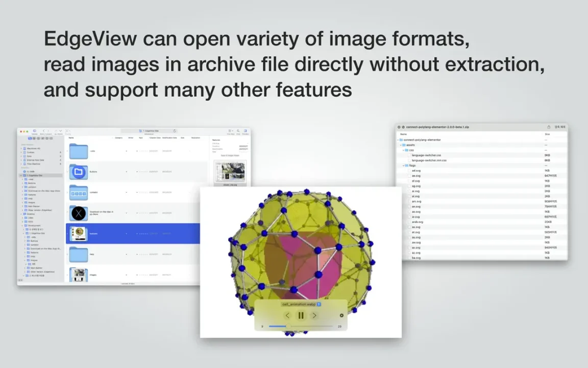
Task: Show the previous image in viewer
Action: click(x=287, y=315)
